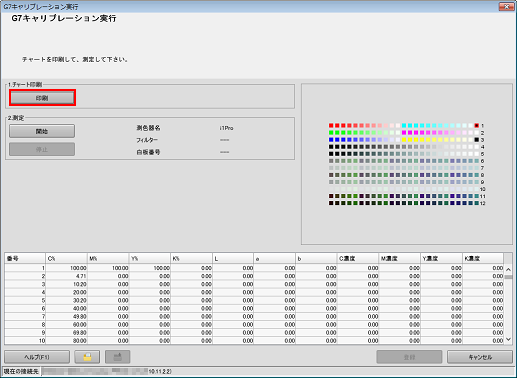
Task: Click the M濃度 column header
Action: tap(399, 258)
